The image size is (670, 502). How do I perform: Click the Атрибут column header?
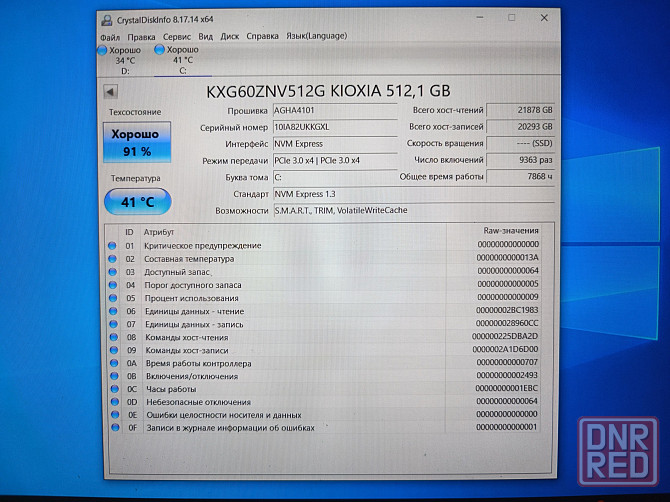[159, 232]
